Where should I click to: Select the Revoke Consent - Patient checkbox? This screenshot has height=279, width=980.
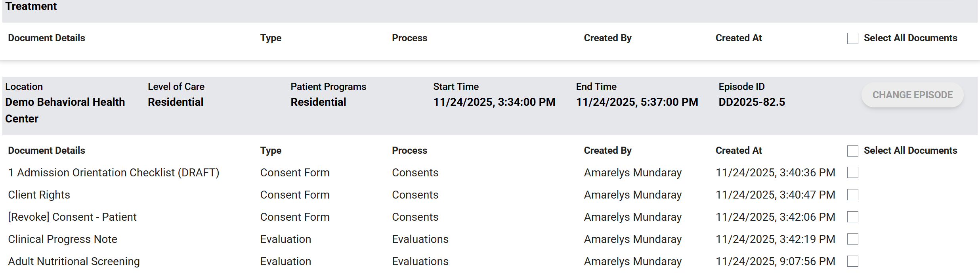[x=852, y=217]
